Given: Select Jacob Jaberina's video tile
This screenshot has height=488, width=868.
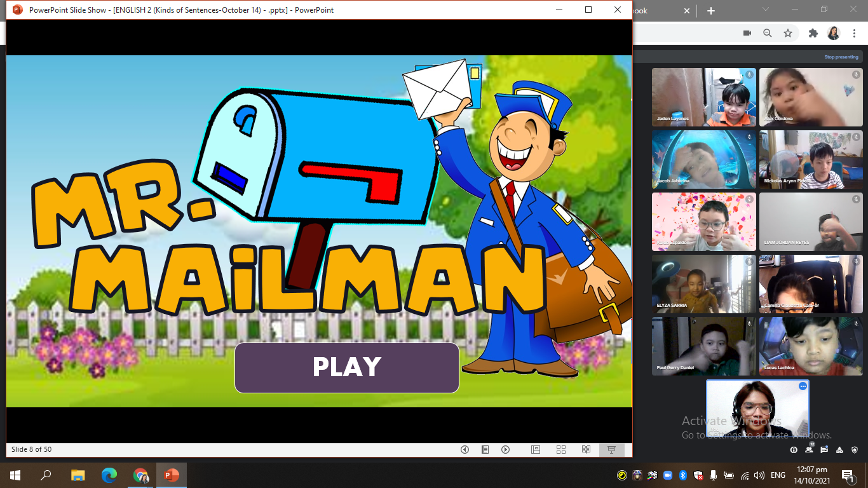Looking at the screenshot, I should click(704, 159).
